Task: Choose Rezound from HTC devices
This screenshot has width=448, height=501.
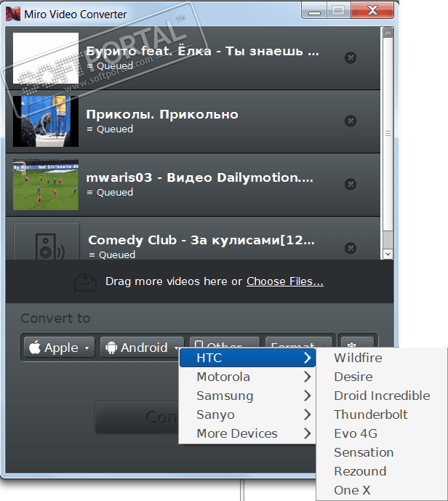Action: pos(382,471)
